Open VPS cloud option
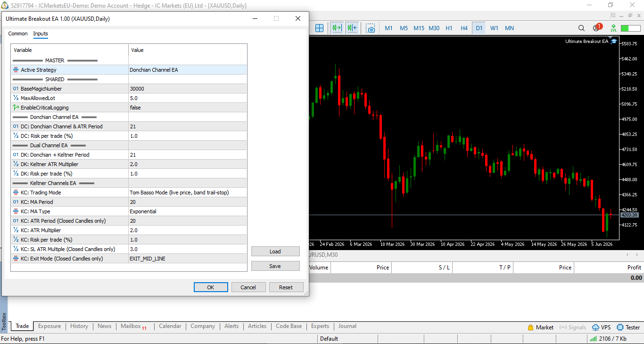This screenshot has width=644, height=344. [602, 327]
